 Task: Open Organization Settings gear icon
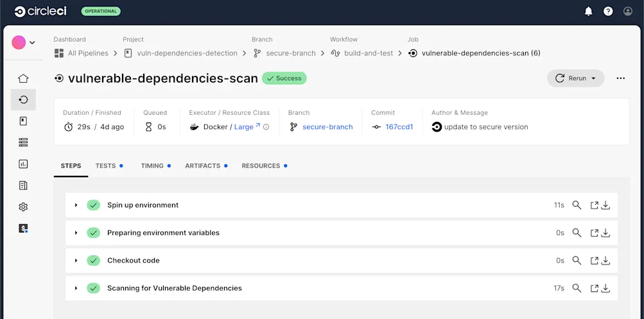click(23, 207)
